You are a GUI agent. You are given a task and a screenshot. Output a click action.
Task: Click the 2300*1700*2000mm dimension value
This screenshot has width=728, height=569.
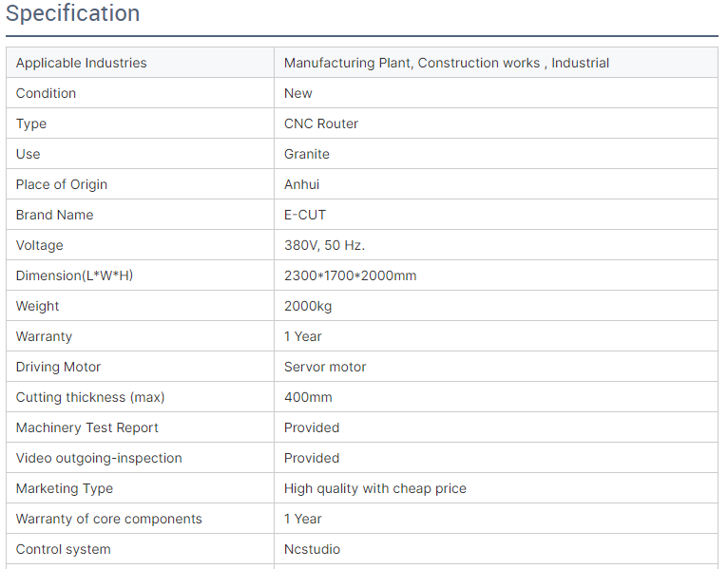350,275
